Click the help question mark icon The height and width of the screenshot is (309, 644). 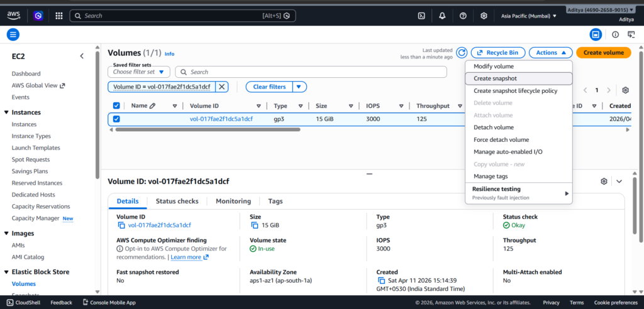coord(463,16)
